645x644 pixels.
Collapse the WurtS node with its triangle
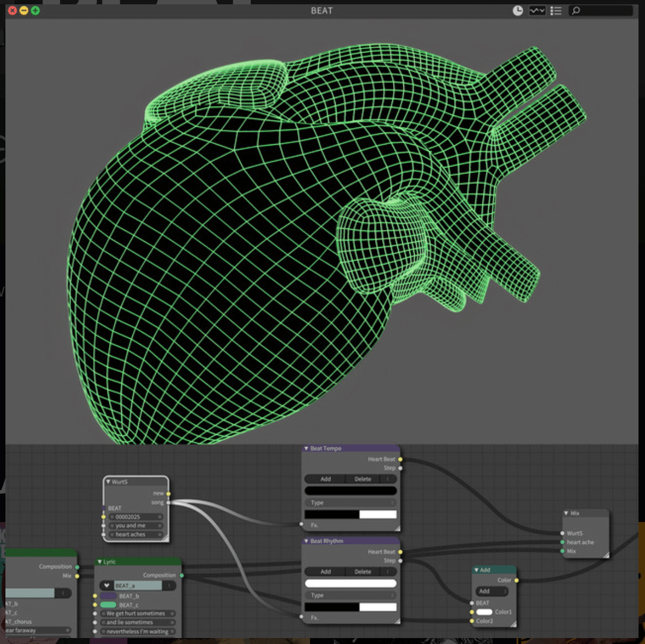[108, 481]
